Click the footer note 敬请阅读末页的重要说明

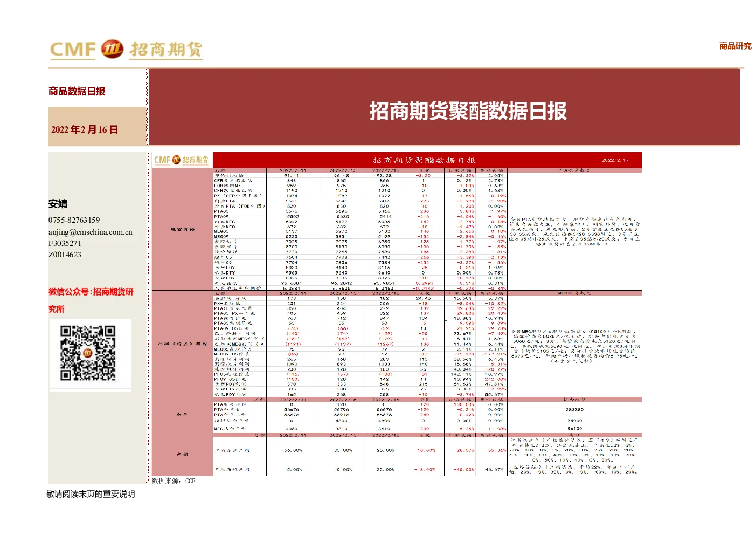(x=91, y=494)
